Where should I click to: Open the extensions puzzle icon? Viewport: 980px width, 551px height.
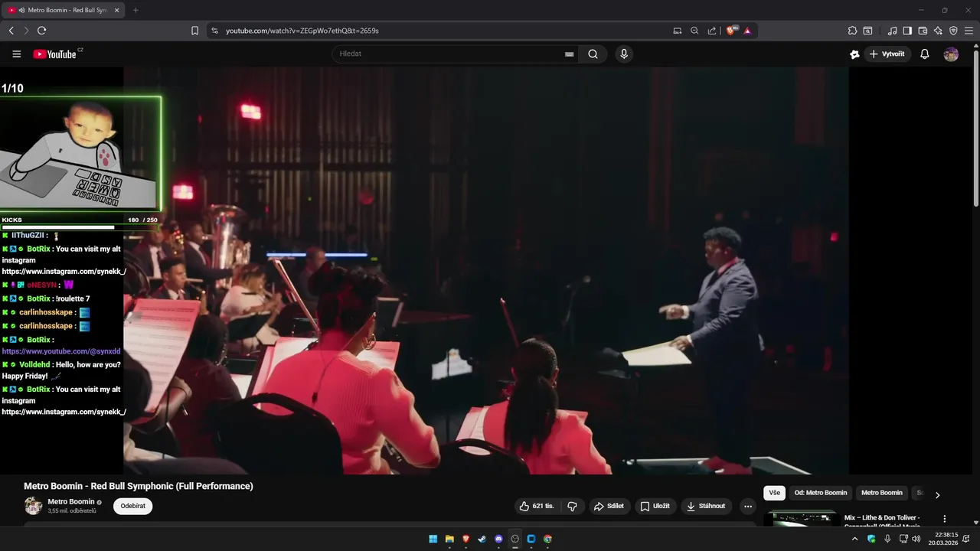[852, 31]
